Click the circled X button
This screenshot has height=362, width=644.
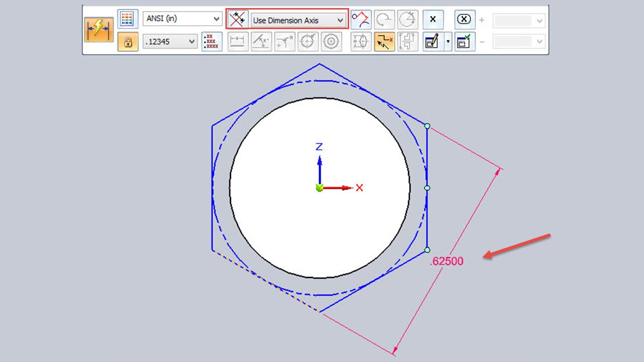coord(465,20)
